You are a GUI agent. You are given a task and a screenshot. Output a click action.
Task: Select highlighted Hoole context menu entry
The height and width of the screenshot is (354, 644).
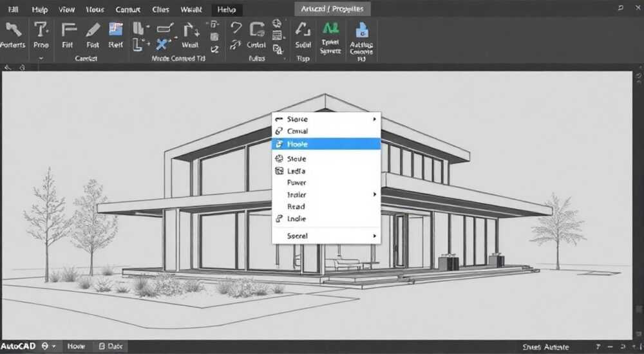point(326,144)
